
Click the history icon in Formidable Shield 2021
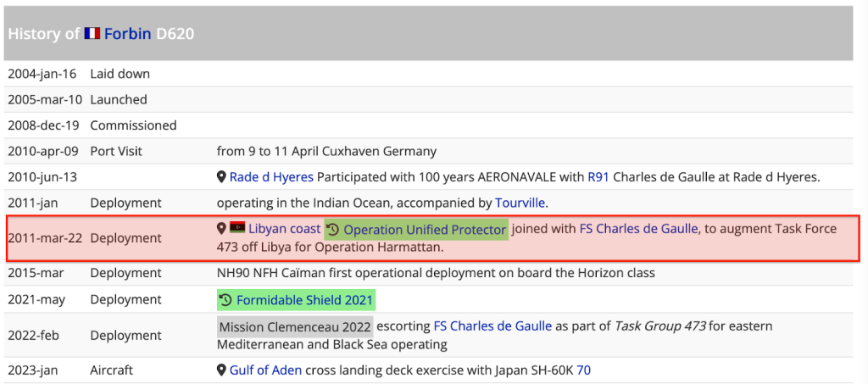click(x=226, y=300)
